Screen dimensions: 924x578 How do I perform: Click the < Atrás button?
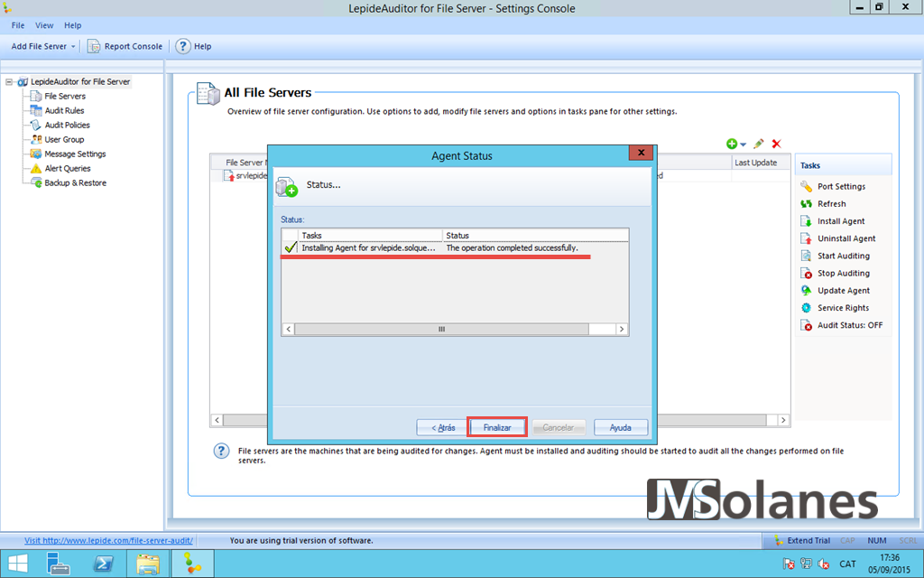[443, 427]
